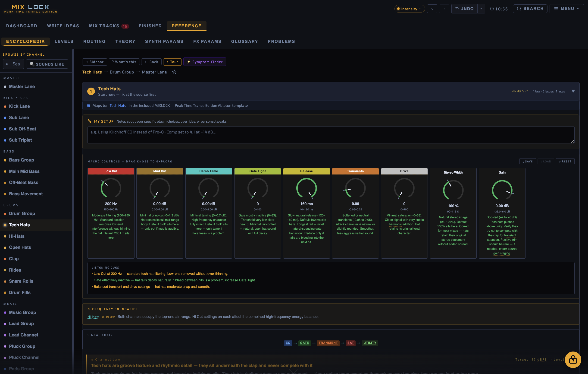Expand the Undo history dropdown arrow

pos(481,9)
